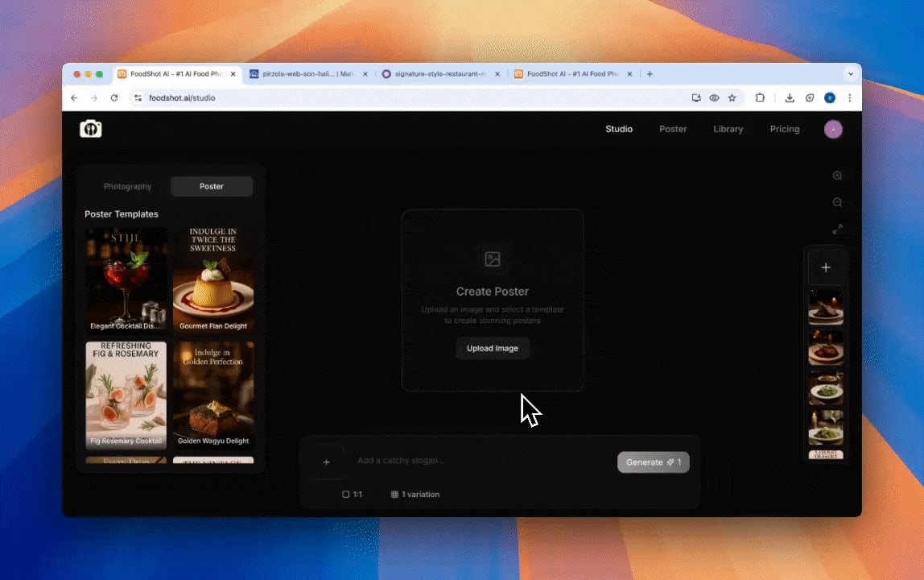The image size is (924, 580).
Task: Click the site settings icon in address bar
Action: 138,98
